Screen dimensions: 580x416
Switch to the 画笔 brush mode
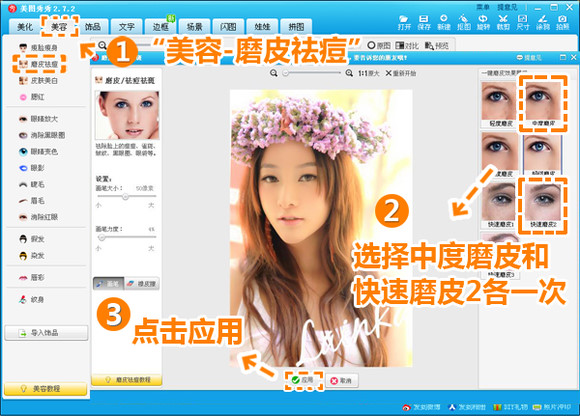tap(109, 284)
